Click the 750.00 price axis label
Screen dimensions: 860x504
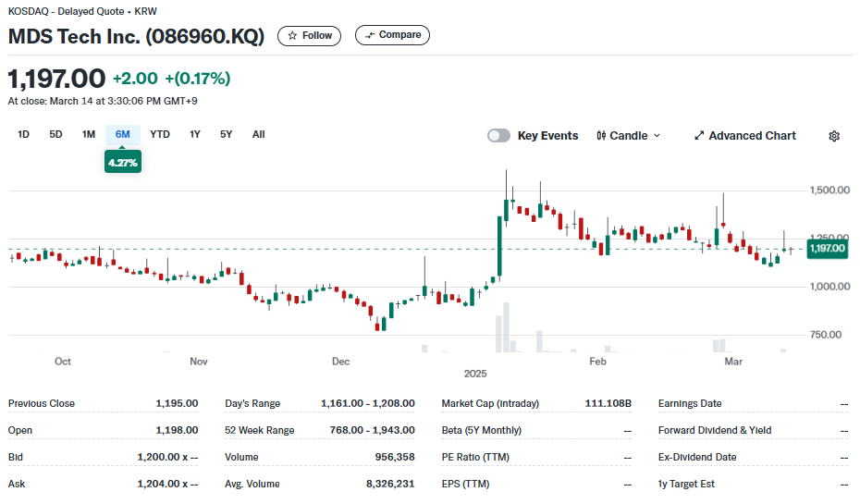[826, 335]
